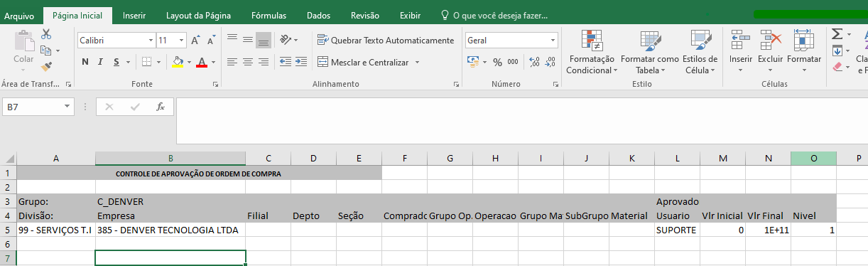Click the text orientation icon
Image resolution: width=868 pixels, height=266 pixels.
point(286,40)
